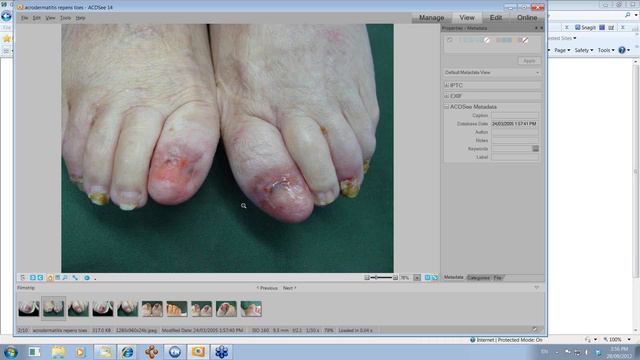Viewport: 640px width, 360px height.
Task: Expand the IPTC metadata section
Action: tap(447, 85)
